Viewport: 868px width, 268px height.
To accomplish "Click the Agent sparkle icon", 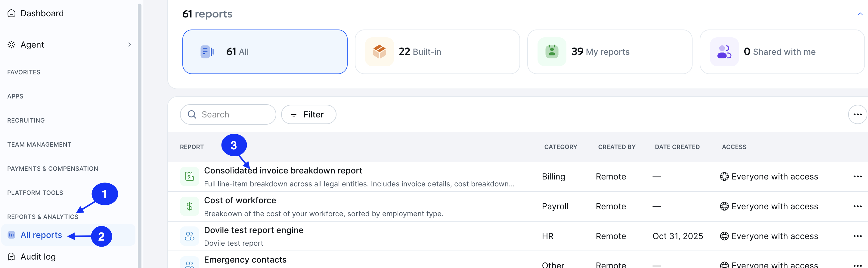I will pyautogui.click(x=11, y=45).
